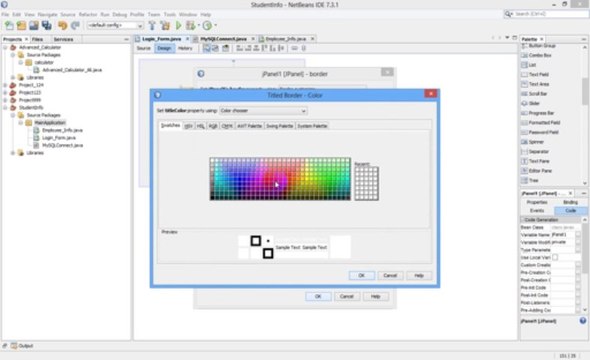Click the Redo toolbar icon
This screenshot has height=360, width=590.
click(75, 25)
